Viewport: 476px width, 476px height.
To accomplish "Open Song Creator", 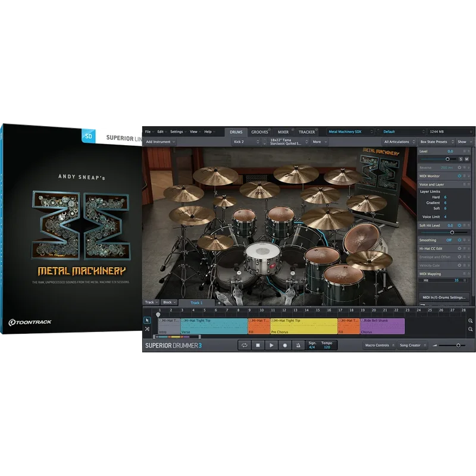I will [x=412, y=346].
